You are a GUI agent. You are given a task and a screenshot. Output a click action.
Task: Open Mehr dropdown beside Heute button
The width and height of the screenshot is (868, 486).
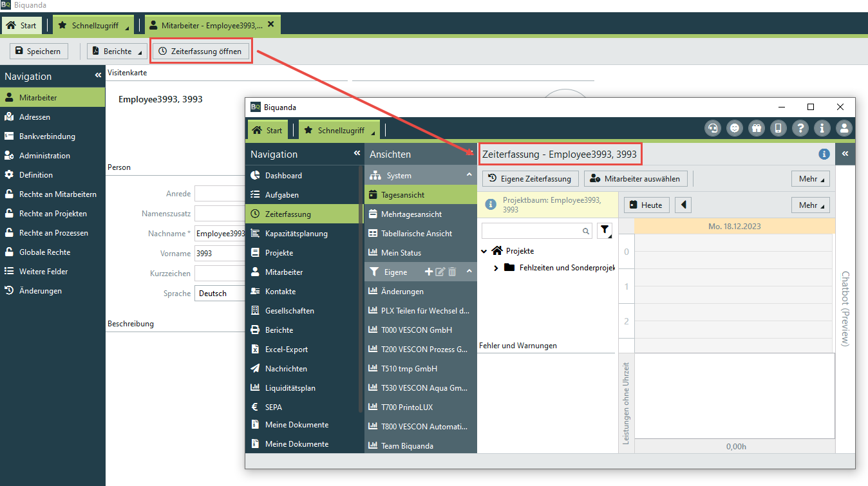click(811, 205)
